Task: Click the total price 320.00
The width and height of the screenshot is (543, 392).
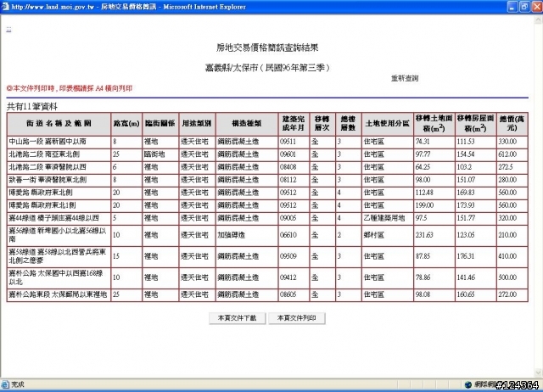Action: (x=507, y=218)
